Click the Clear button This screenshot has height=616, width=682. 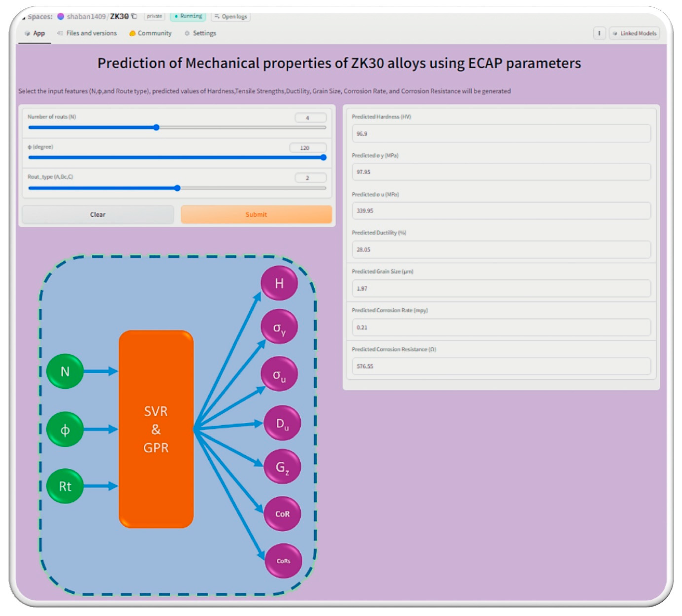[98, 215]
